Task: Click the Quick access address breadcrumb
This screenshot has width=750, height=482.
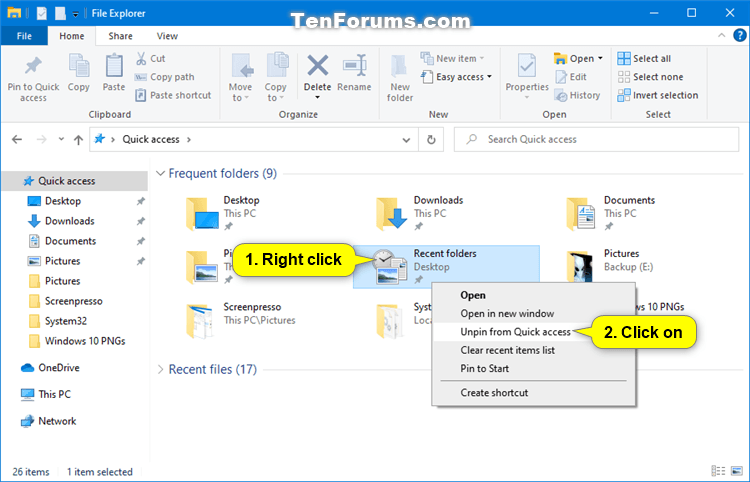Action: point(151,140)
